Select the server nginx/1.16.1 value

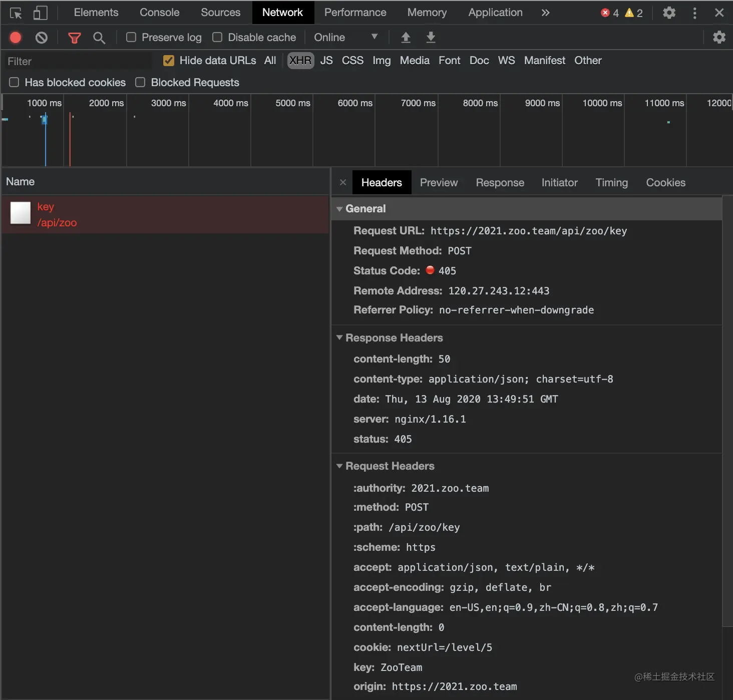tap(431, 419)
